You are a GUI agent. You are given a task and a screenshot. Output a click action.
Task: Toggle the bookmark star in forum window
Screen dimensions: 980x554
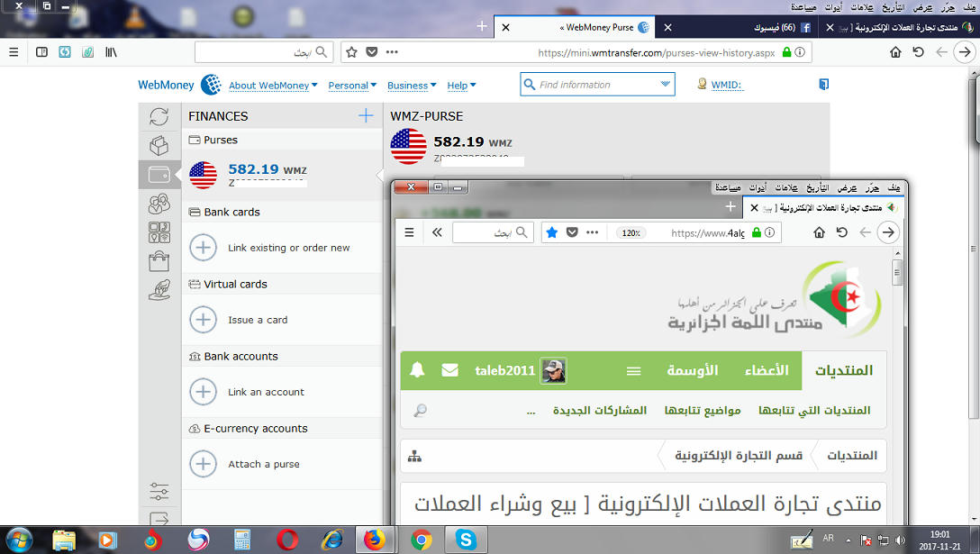[552, 232]
